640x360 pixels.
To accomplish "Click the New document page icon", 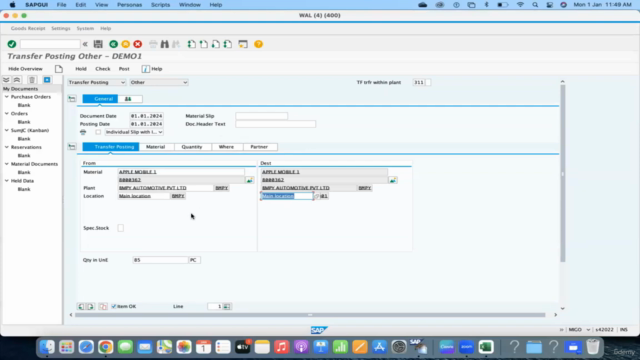I will (59, 69).
